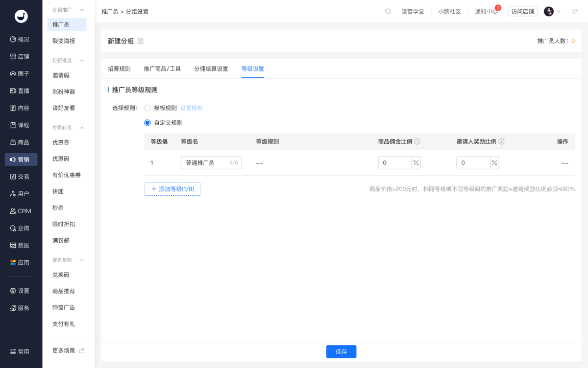Select 模板规则 radio option

[x=148, y=108]
